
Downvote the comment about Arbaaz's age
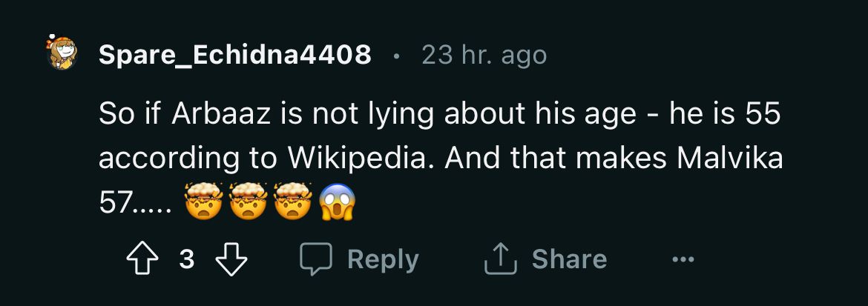pos(231,259)
